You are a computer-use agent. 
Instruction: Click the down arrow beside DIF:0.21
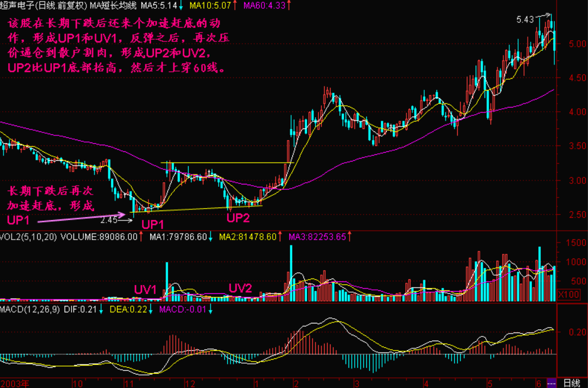(100, 309)
